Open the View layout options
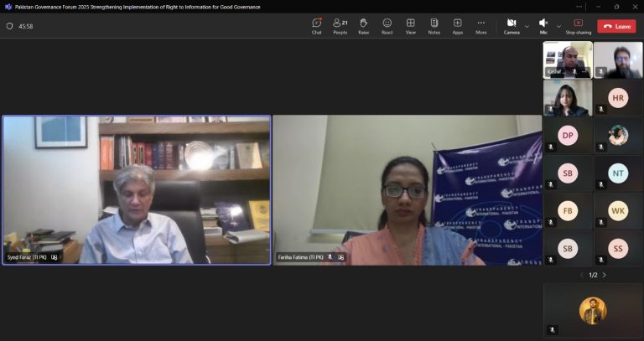The width and height of the screenshot is (644, 341). pos(410,25)
